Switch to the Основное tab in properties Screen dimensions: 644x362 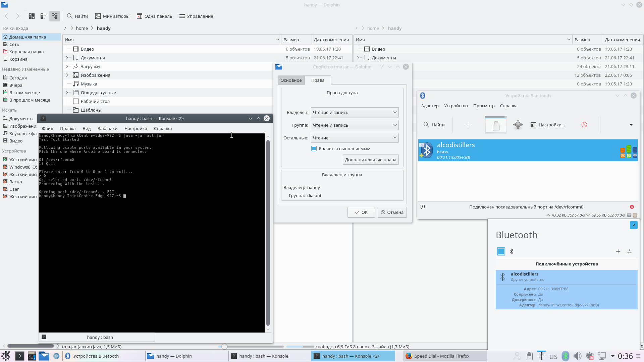coord(291,80)
